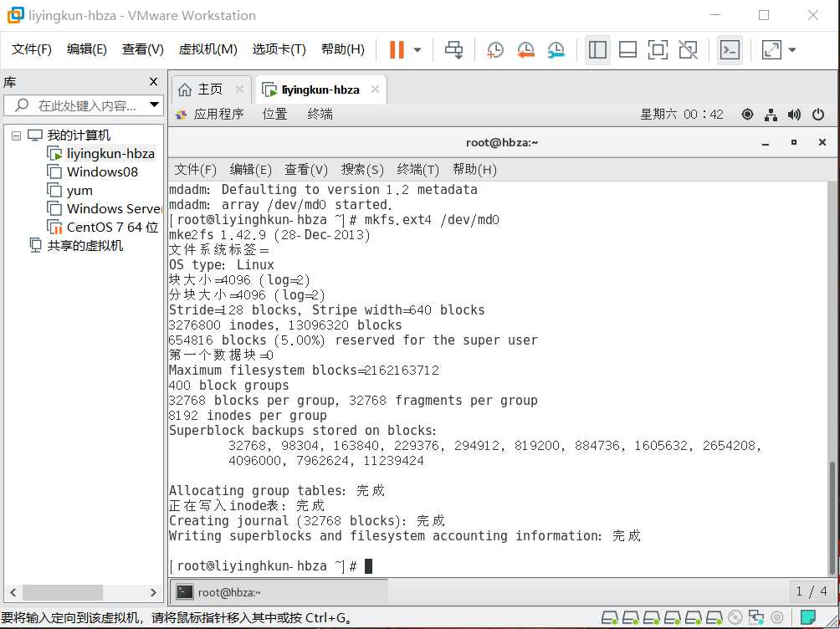Open the 虚拟机(M) menu
This screenshot has width=840, height=629.
pos(207,49)
